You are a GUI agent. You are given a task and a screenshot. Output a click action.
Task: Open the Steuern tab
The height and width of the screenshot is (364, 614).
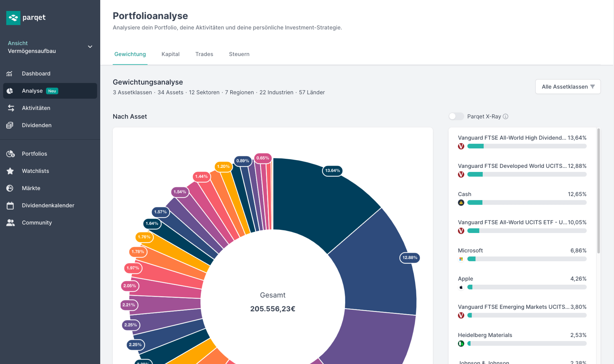239,54
